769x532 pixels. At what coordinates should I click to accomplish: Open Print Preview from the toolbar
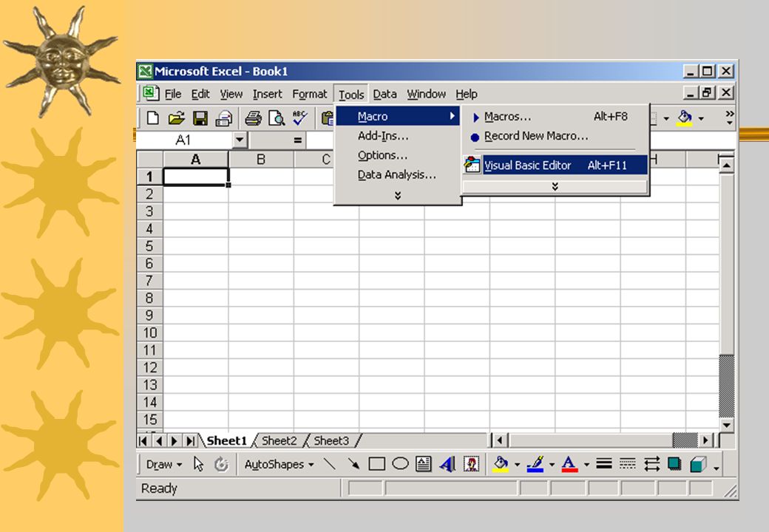pos(277,118)
